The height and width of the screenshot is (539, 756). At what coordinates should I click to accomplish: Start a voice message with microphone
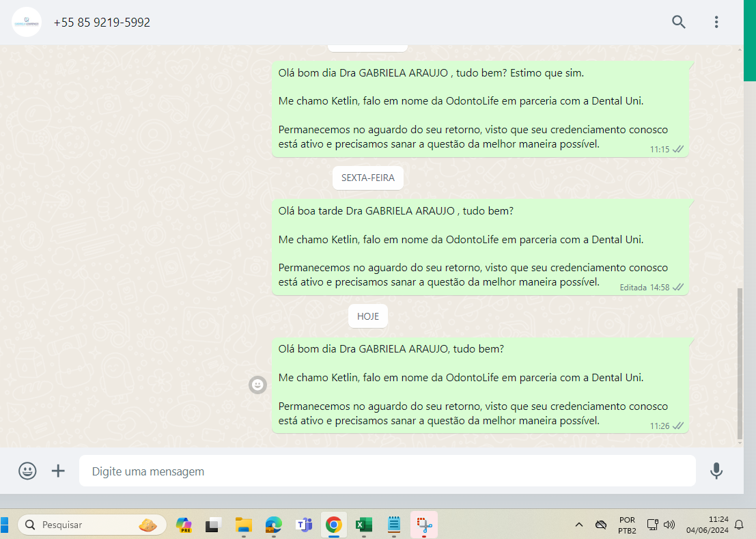[716, 471]
